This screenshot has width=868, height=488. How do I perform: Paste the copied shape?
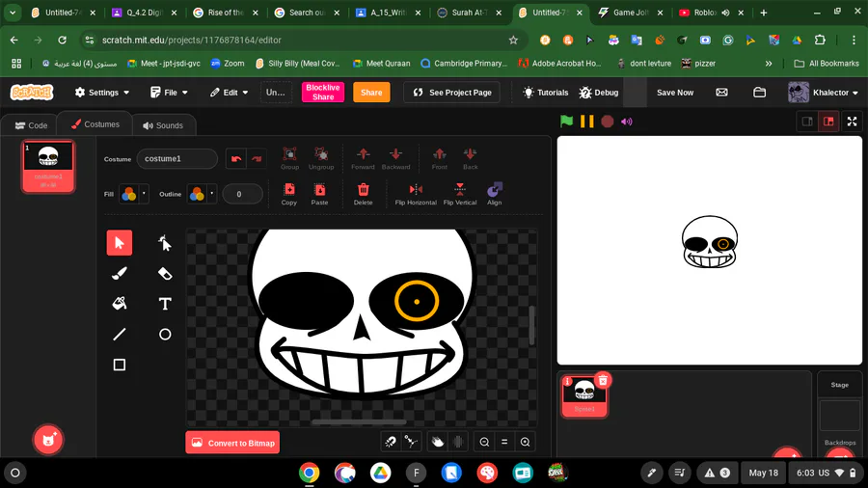click(x=319, y=194)
